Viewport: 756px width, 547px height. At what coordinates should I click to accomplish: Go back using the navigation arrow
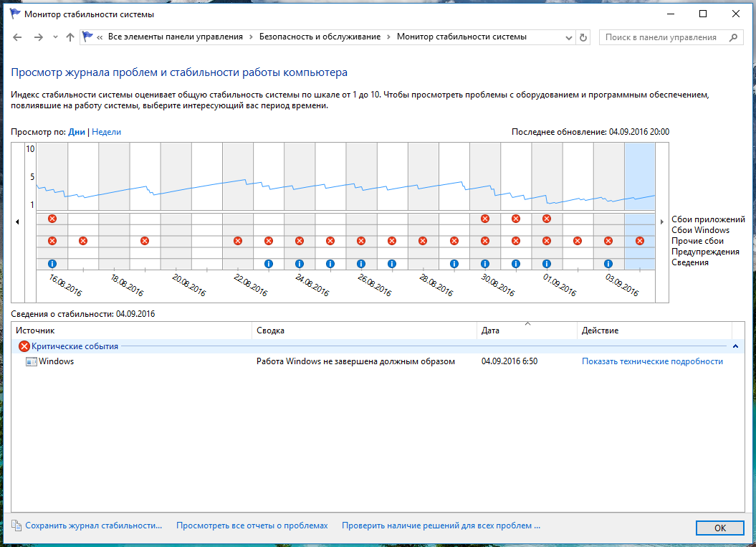[19, 37]
